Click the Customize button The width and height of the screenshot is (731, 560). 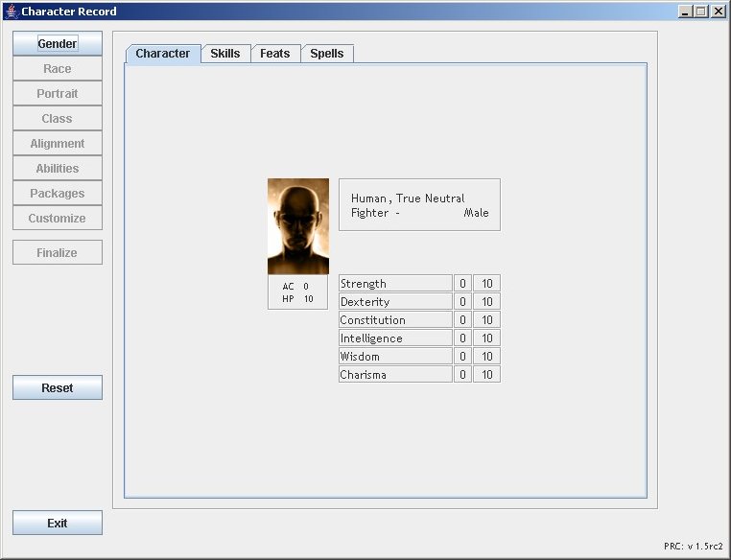pos(58,219)
